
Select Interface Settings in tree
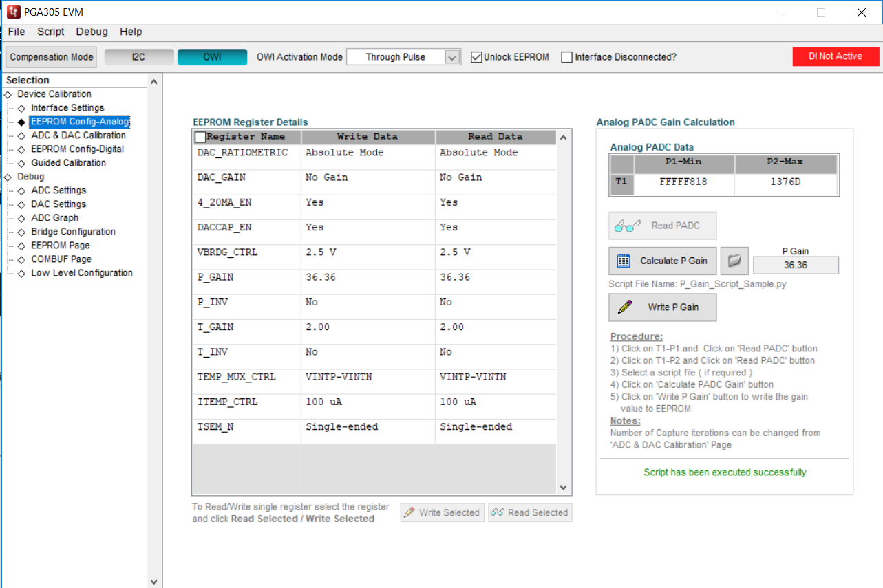pyautogui.click(x=67, y=108)
